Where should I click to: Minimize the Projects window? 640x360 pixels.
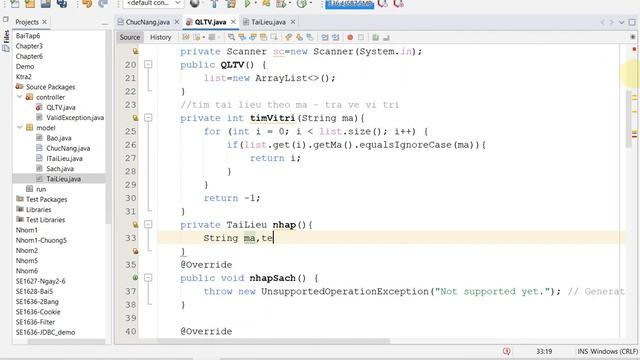(105, 24)
